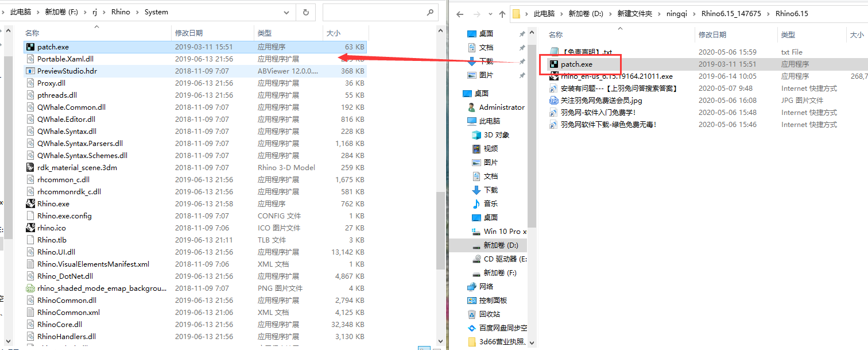The image size is (868, 350).
Task: Click the 安装有问题 shortcut icon
Action: click(x=554, y=88)
